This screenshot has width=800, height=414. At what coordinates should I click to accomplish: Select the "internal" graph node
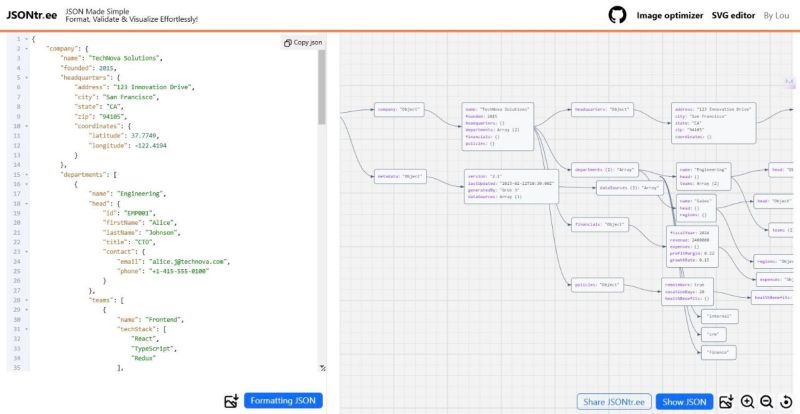click(719, 316)
